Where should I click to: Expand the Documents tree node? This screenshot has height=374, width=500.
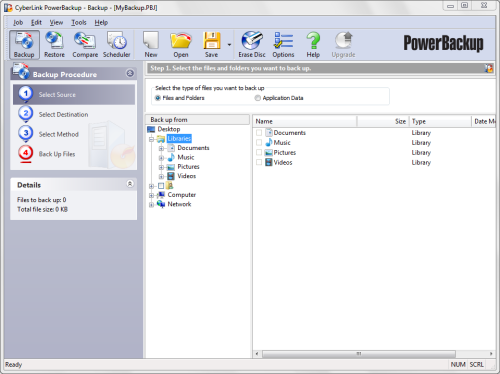point(161,148)
